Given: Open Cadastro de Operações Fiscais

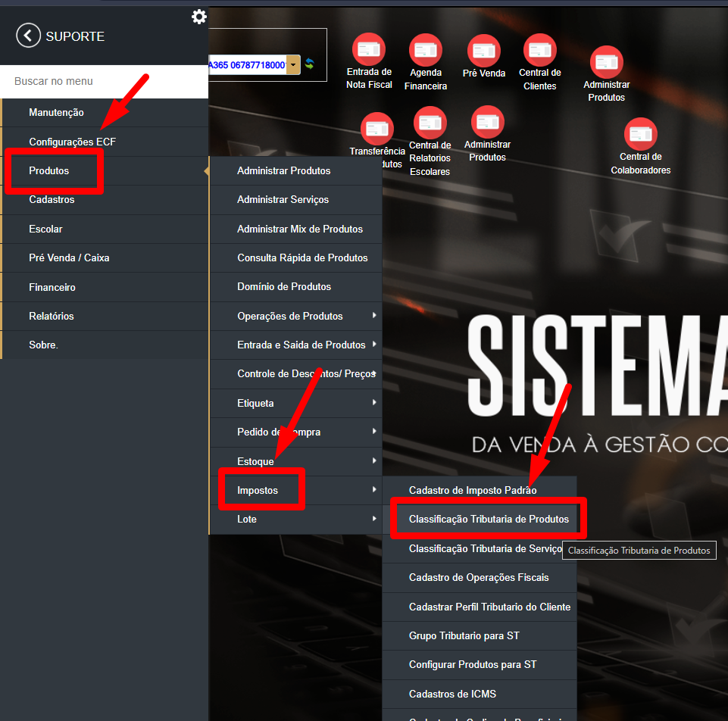Looking at the screenshot, I should [479, 577].
